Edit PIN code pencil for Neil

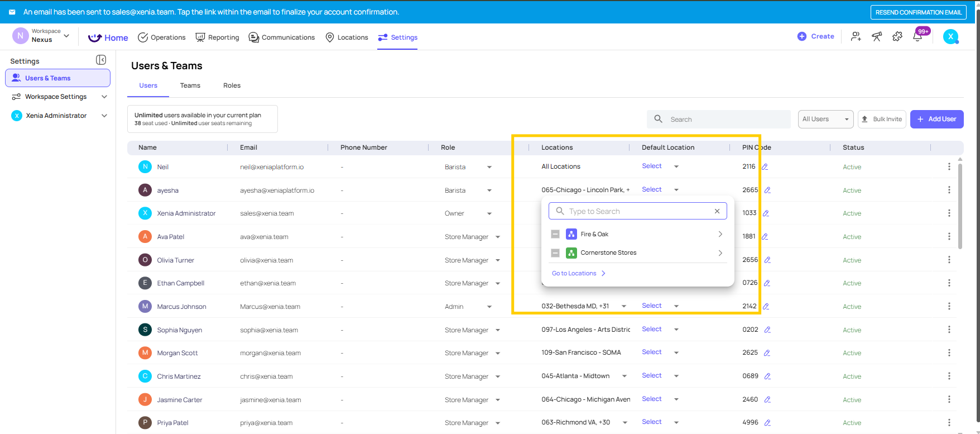pyautogui.click(x=765, y=167)
